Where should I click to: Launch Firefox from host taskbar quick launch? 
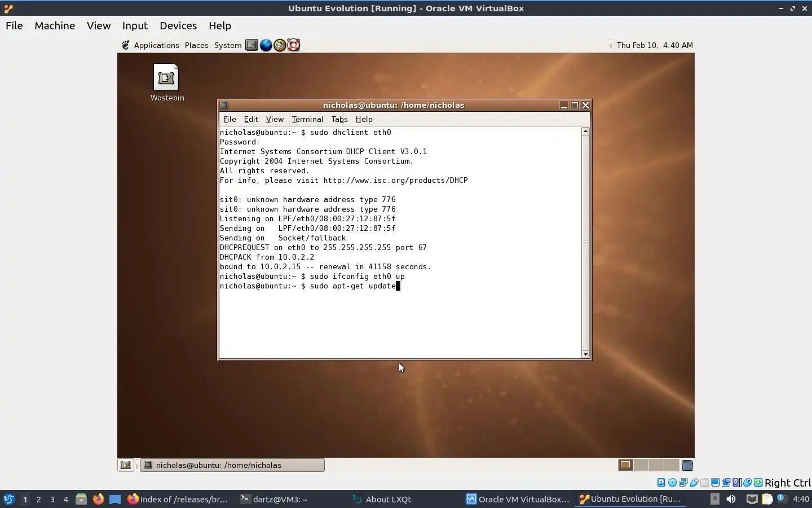pyautogui.click(x=98, y=499)
